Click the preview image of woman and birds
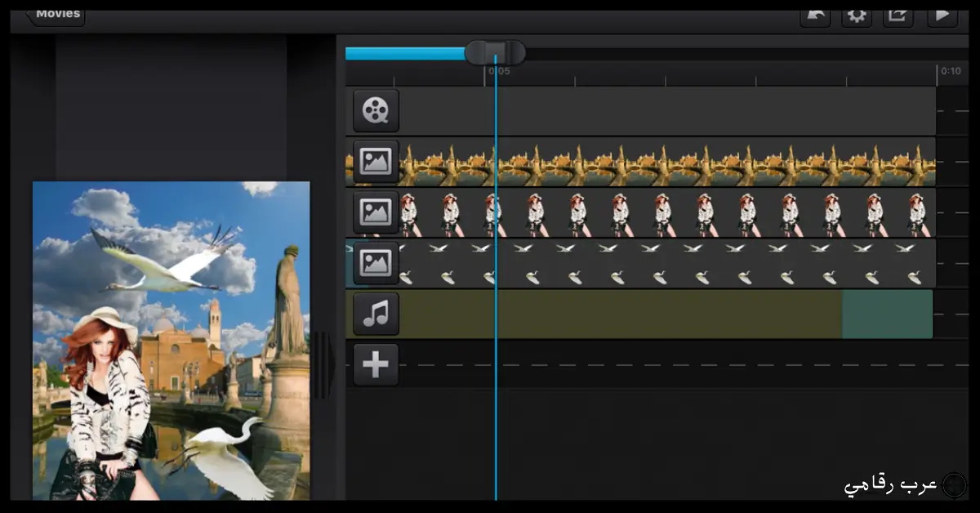This screenshot has width=980, height=513. (x=171, y=341)
